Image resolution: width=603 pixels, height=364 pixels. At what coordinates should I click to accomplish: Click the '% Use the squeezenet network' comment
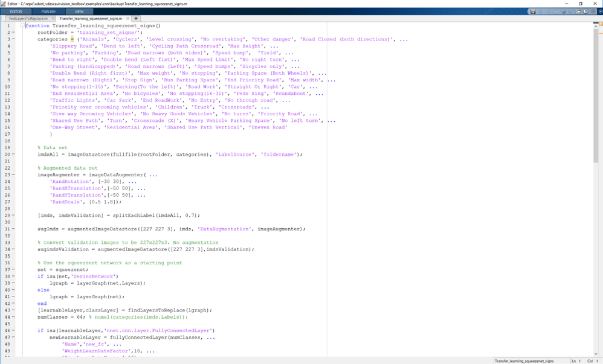[109, 263]
